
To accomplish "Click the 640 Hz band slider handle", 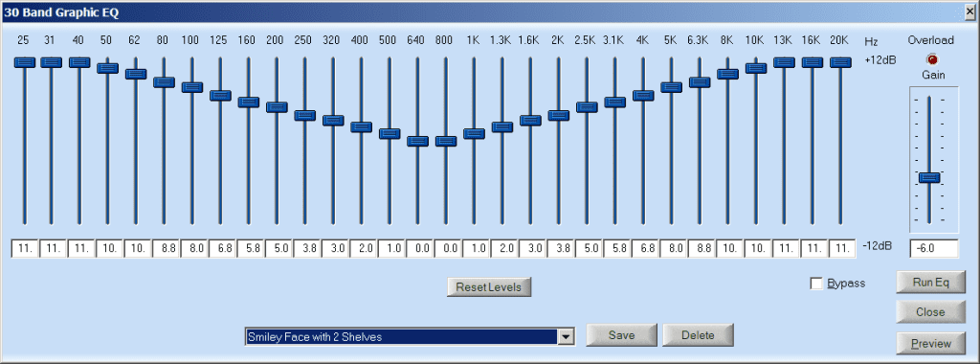I will click(417, 142).
